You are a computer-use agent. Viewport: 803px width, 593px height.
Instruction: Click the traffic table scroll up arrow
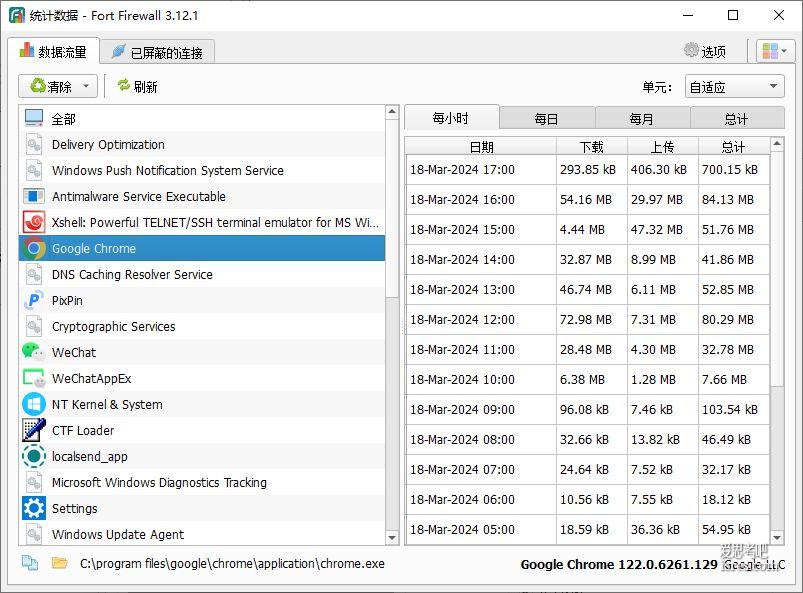[777, 144]
